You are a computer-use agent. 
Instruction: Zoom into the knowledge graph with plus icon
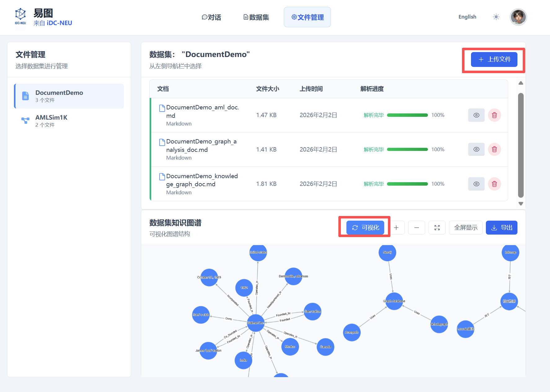tap(396, 227)
